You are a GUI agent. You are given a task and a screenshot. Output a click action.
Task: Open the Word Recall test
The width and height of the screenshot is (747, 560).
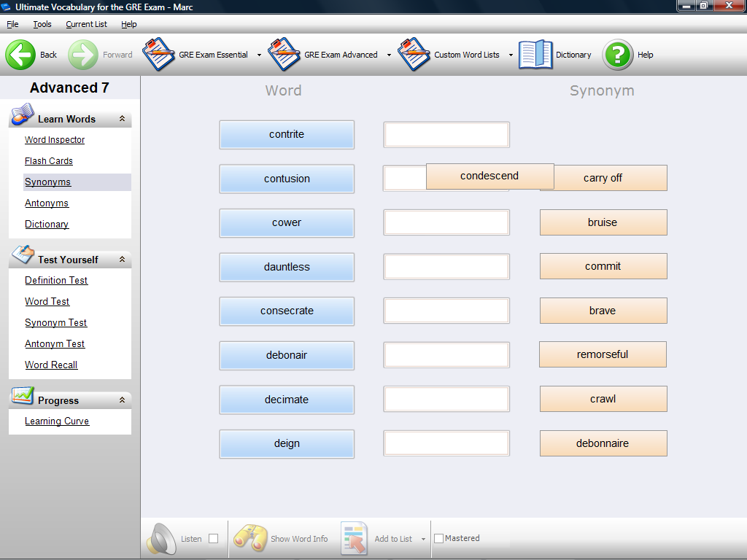51,365
